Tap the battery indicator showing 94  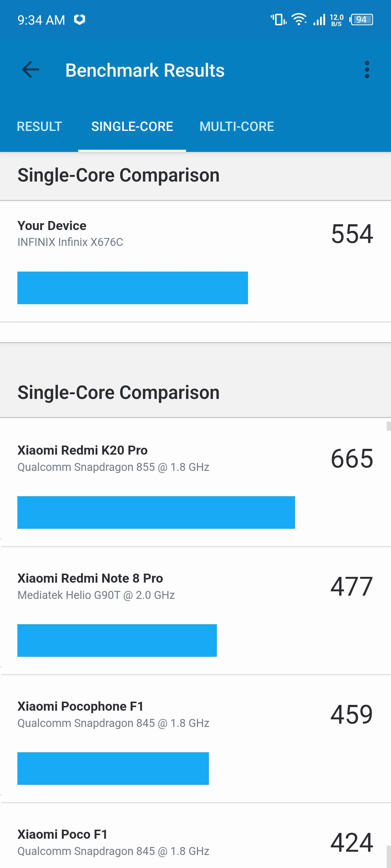tap(361, 20)
